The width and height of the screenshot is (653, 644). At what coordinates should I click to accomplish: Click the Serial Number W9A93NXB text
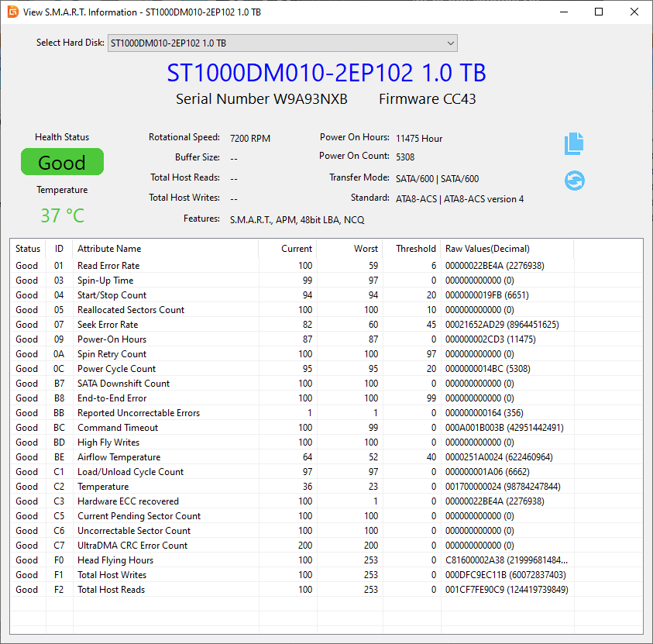(x=262, y=99)
